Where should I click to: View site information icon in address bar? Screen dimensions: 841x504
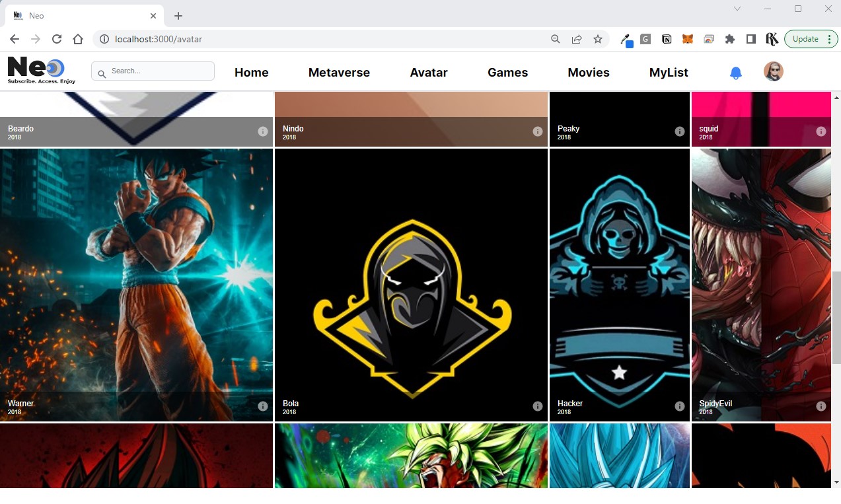point(104,39)
